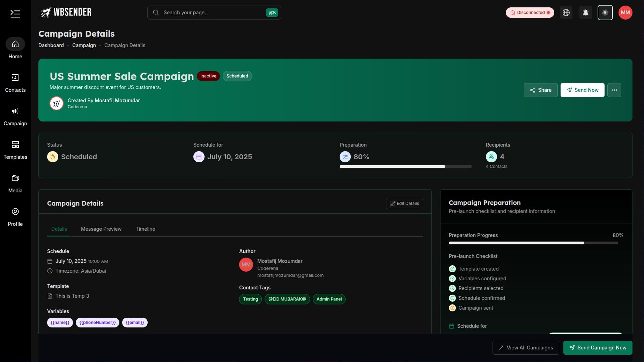Screen dimensions: 644x362
Task: Open the MM avatar account menu
Action: point(625,12)
